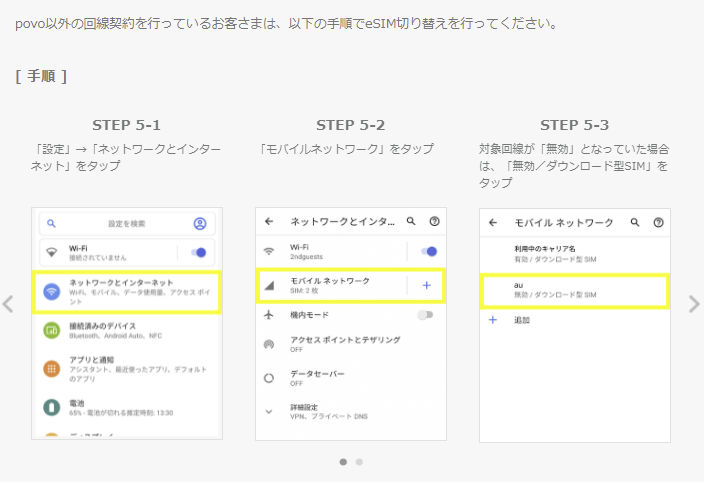Select au 無効 / ダウンロード型 SIM row
This screenshot has height=482, width=704.
pyautogui.click(x=575, y=290)
